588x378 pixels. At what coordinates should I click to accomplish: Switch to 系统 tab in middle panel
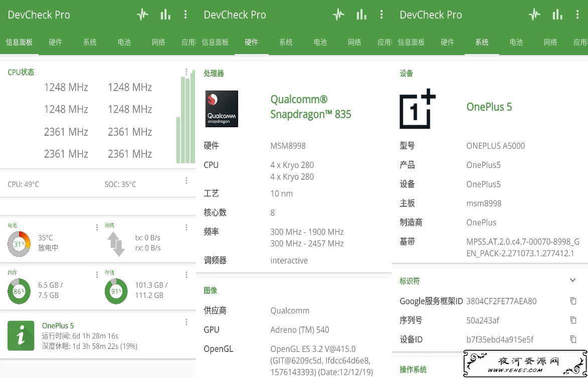point(286,42)
